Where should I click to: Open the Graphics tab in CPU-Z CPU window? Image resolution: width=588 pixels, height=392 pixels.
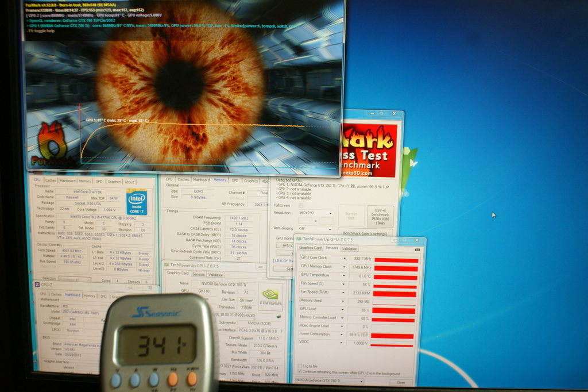click(114, 182)
